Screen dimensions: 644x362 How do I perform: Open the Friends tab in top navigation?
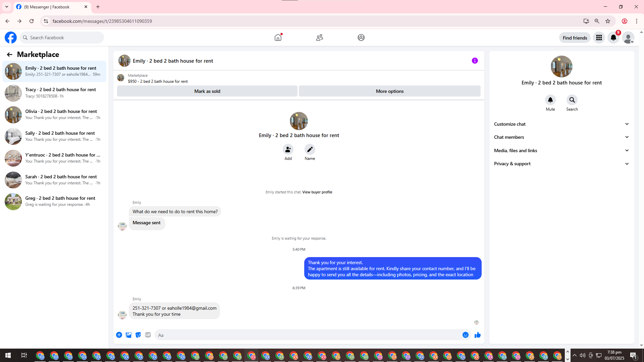(319, 38)
